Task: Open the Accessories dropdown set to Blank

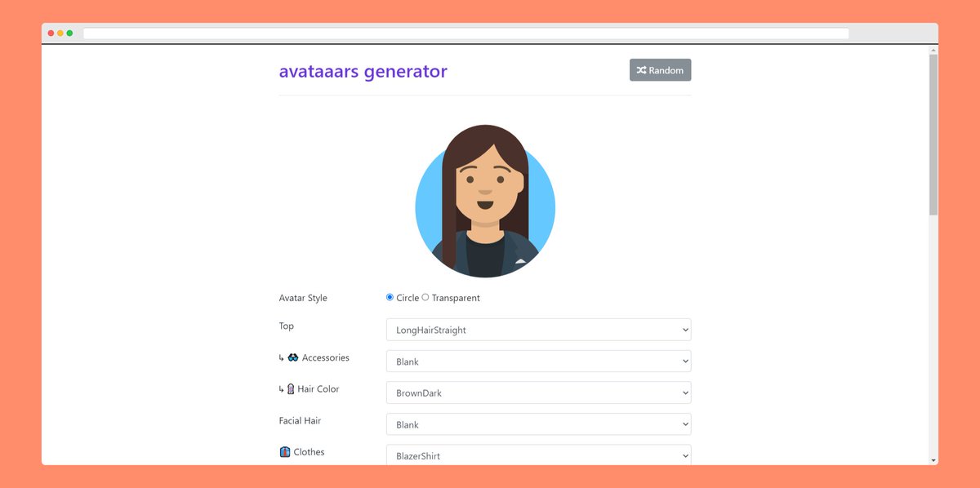Action: click(x=538, y=361)
